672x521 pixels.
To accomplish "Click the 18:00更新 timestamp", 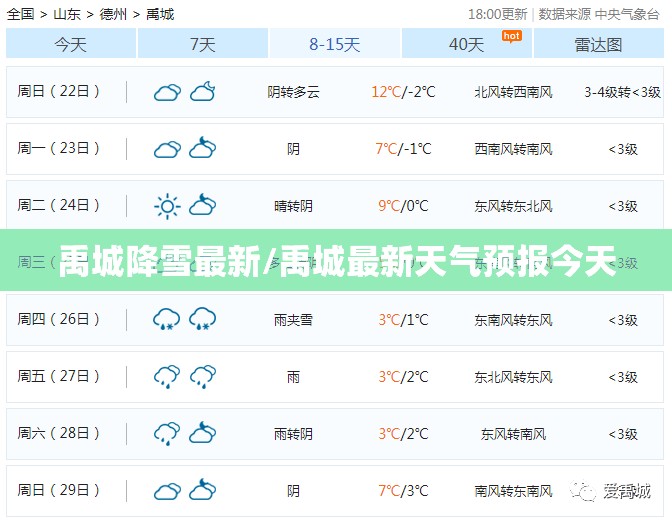I will click(497, 14).
